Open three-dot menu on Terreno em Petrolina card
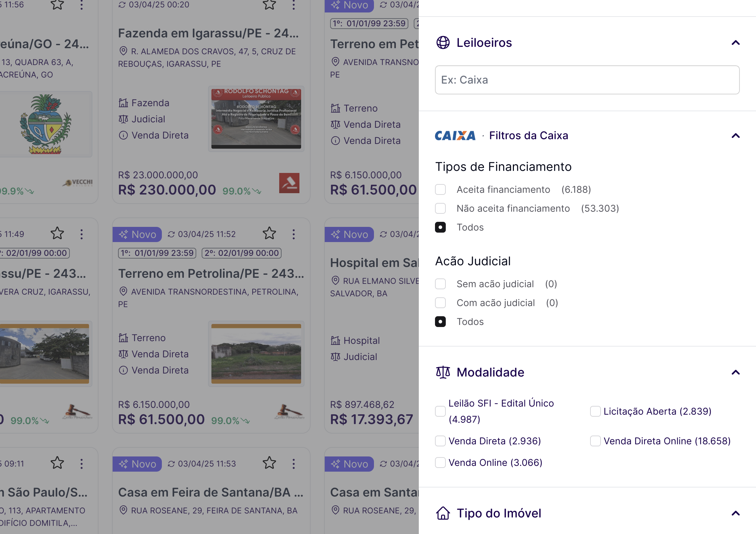 (293, 234)
